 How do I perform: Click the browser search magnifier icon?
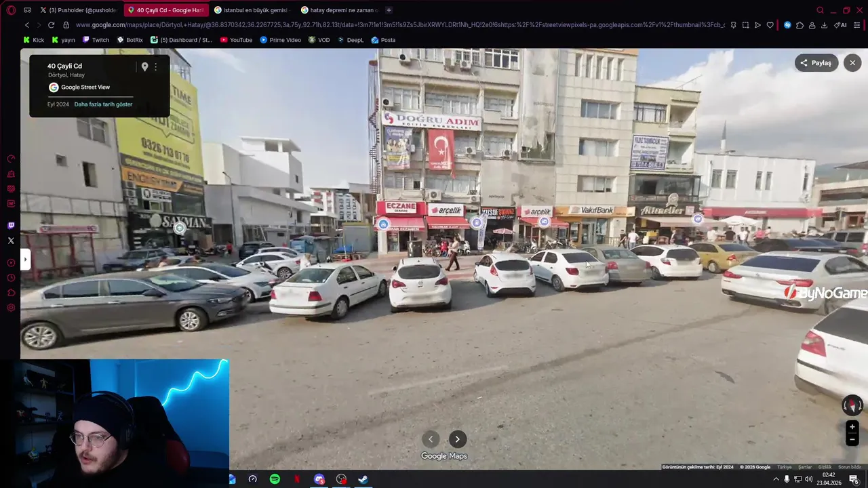[820, 10]
